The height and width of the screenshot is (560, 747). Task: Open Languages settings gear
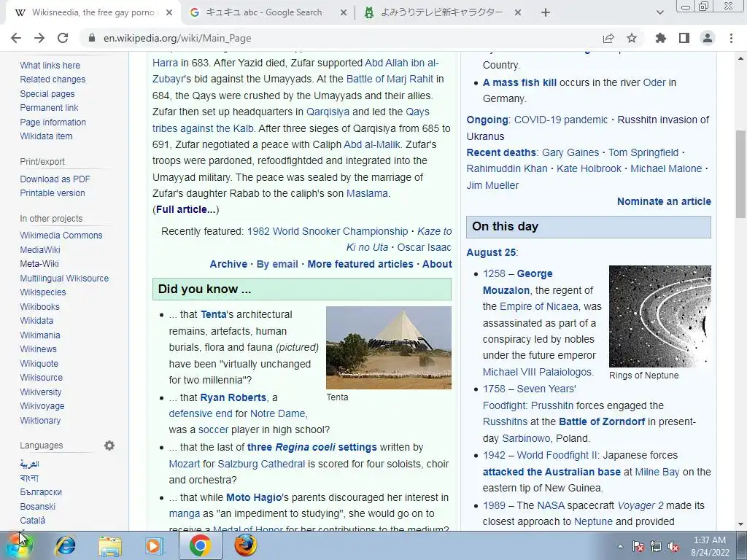tap(109, 446)
